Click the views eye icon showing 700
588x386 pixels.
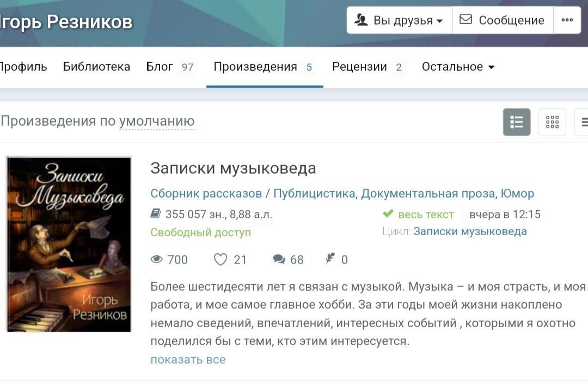156,259
